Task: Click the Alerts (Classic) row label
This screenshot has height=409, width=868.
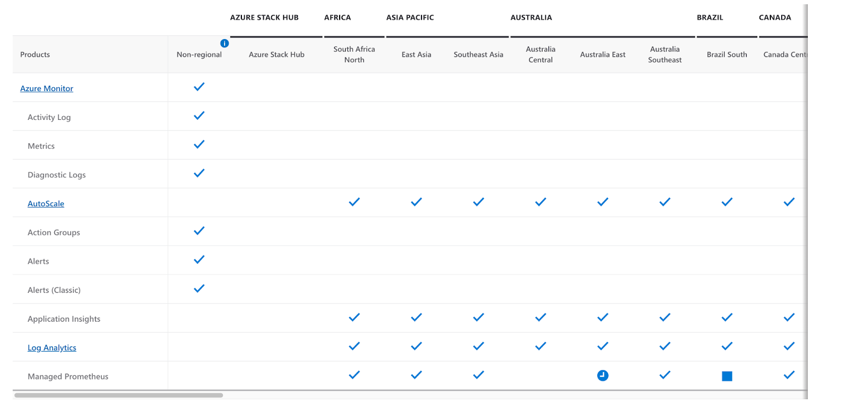Action: click(x=54, y=290)
